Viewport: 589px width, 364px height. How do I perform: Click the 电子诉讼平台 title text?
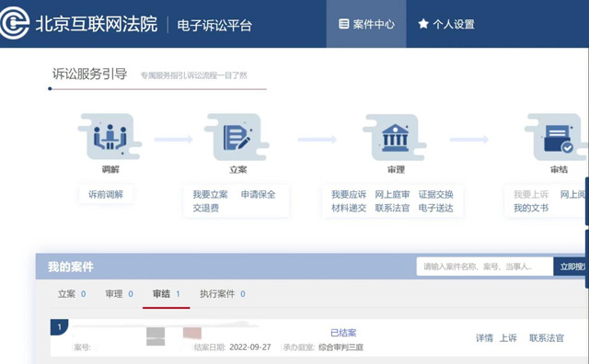coord(214,25)
